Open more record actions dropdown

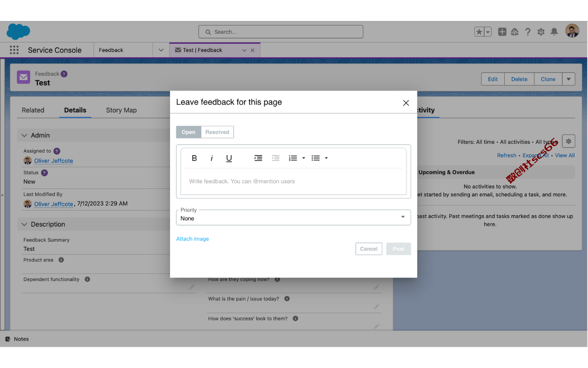tap(569, 79)
